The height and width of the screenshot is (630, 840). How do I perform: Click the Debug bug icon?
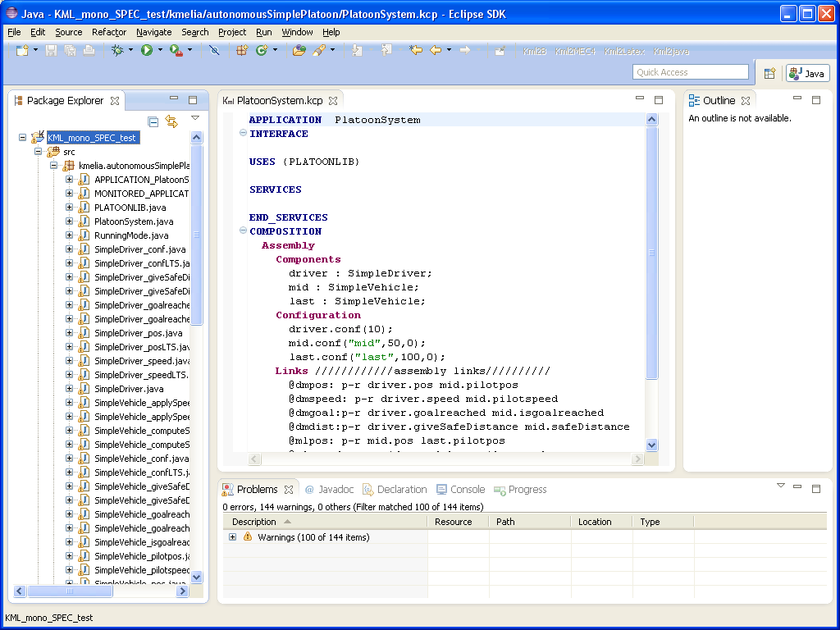coord(117,51)
